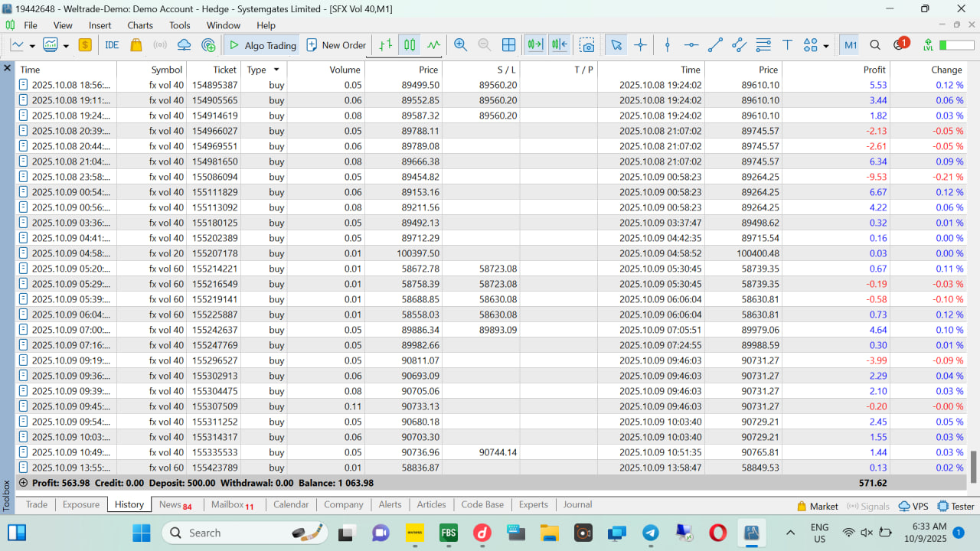Open the Charts menu
The width and height of the screenshot is (980, 551).
click(x=140, y=25)
